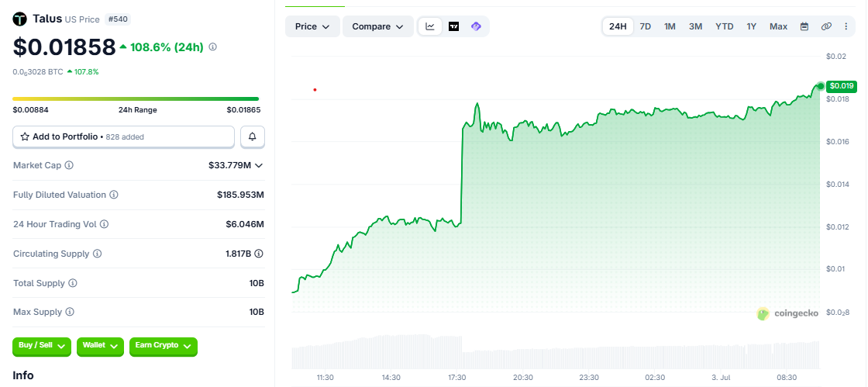Select the purple diamond chart icon
Image resolution: width=868 pixels, height=387 pixels.
point(476,26)
